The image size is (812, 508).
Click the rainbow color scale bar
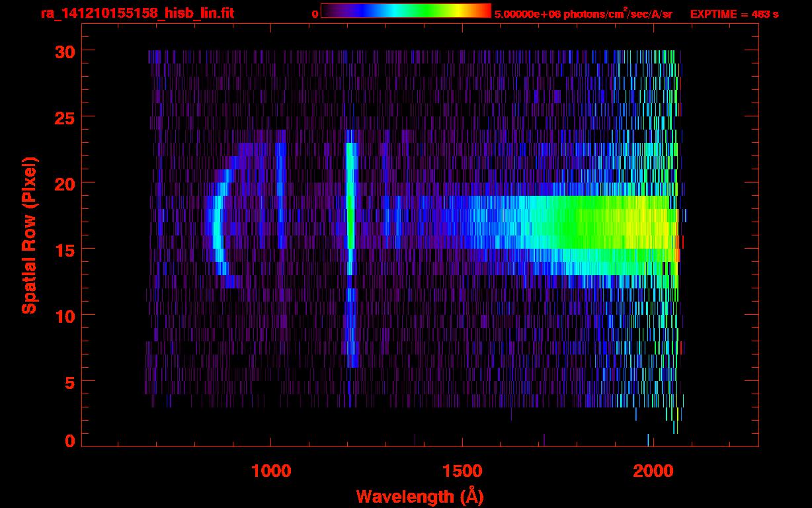[x=406, y=11]
